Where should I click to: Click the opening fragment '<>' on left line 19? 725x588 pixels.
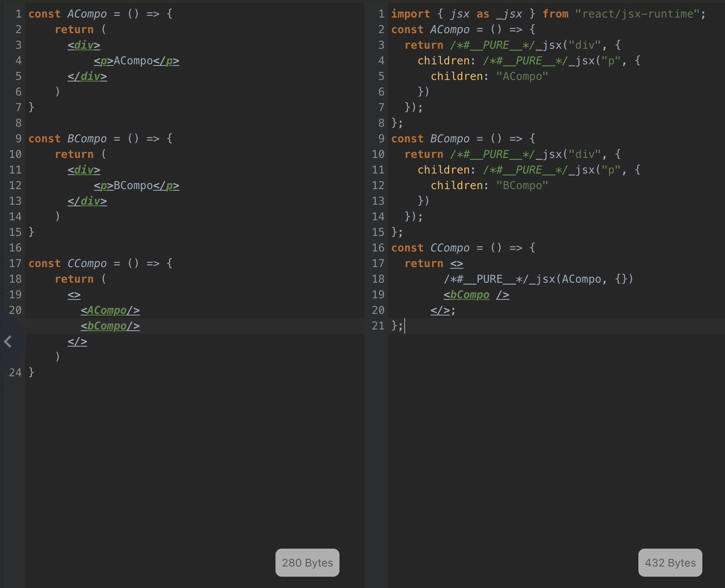pyautogui.click(x=74, y=295)
